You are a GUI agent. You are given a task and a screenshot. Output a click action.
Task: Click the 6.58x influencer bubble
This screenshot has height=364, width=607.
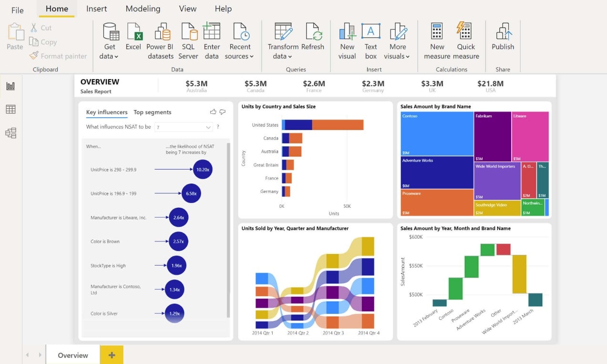(191, 193)
